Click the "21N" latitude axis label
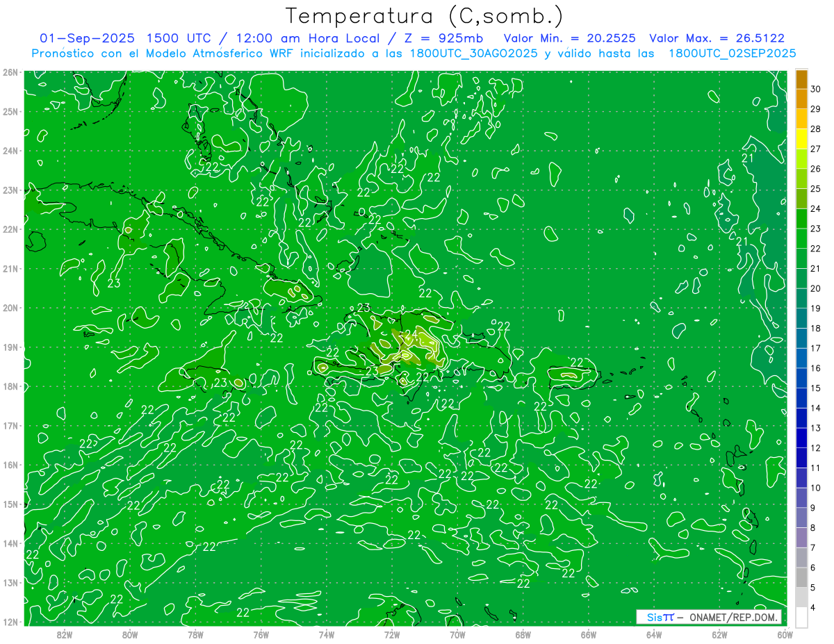The width and height of the screenshot is (834, 644). (x=10, y=268)
